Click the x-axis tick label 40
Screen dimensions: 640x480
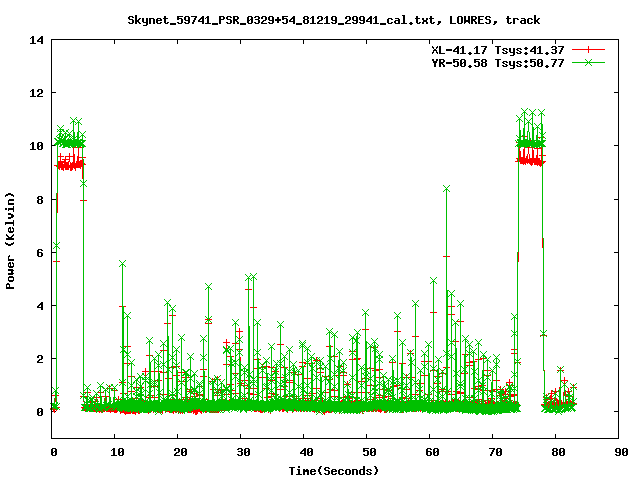tap(306, 452)
